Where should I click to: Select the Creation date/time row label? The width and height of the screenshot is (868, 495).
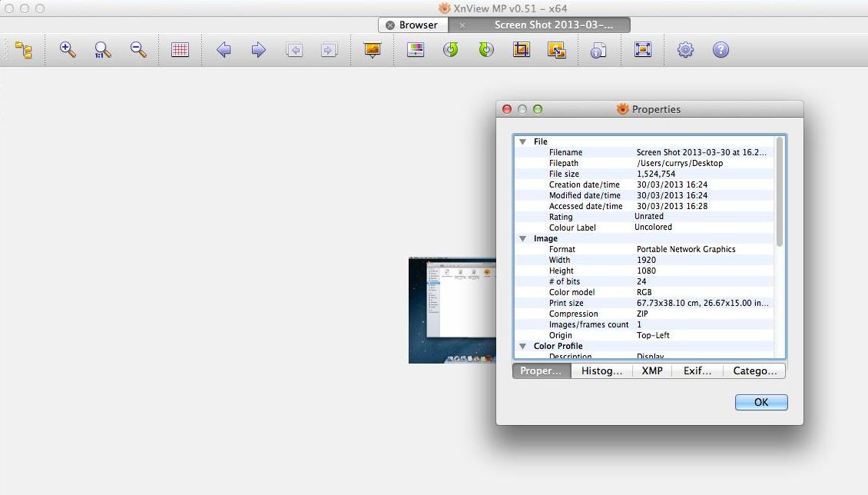584,185
